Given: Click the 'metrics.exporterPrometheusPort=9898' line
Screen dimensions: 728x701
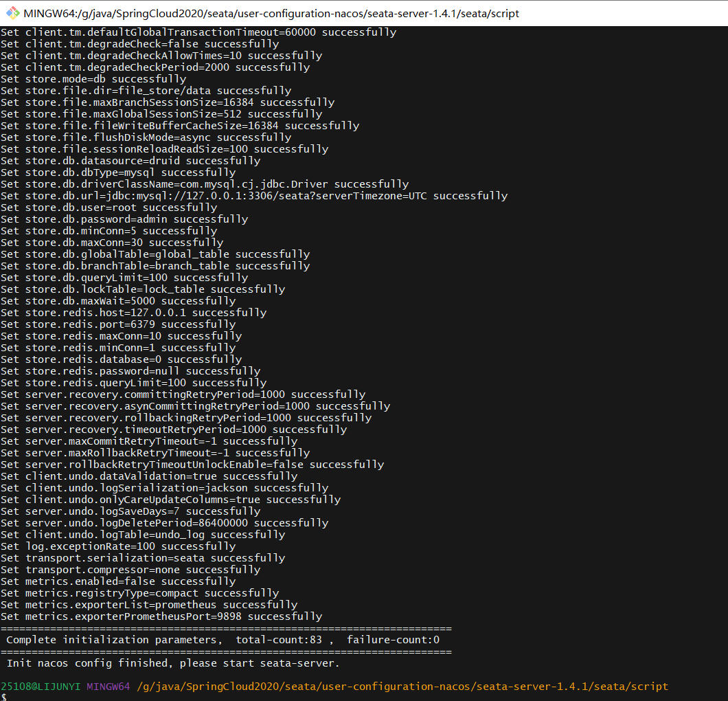Looking at the screenshot, I should pyautogui.click(x=161, y=616).
